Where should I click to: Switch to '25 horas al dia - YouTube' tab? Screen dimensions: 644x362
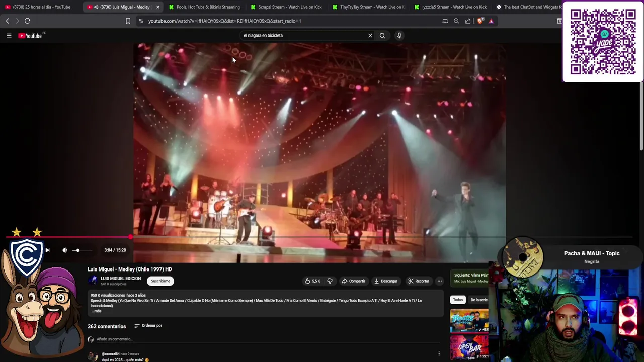click(41, 7)
